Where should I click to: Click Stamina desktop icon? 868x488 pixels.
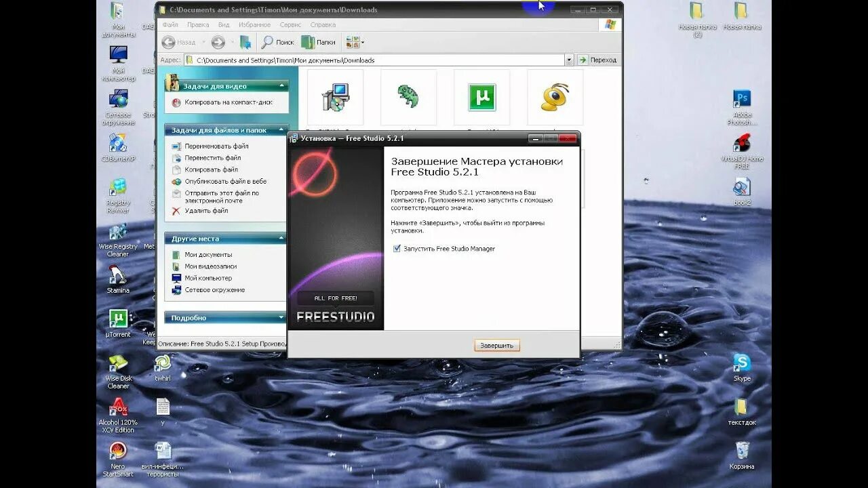[x=118, y=279]
